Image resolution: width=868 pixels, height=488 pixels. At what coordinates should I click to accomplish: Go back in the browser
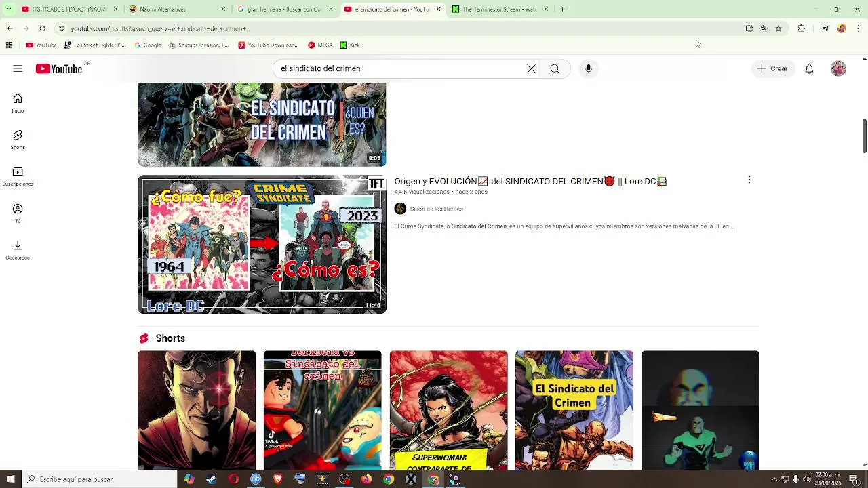9,28
